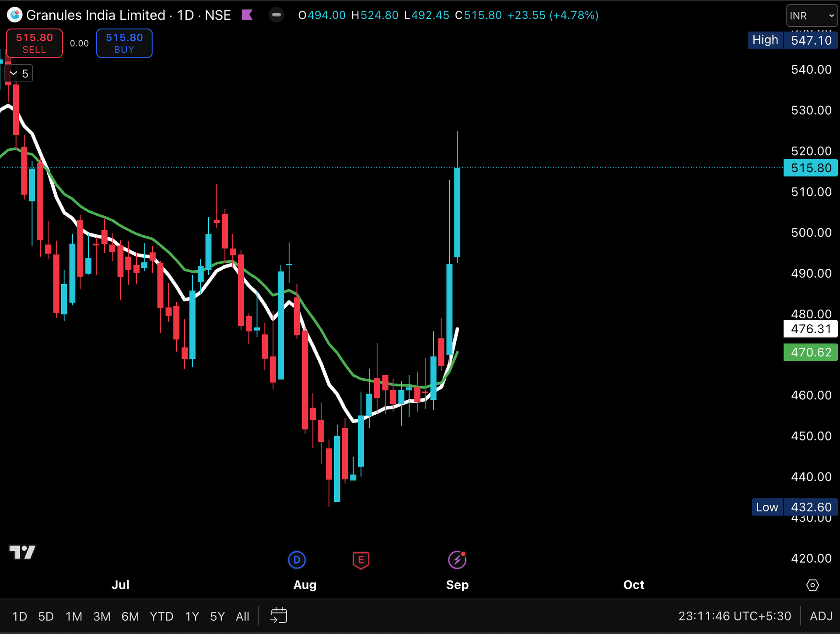
Task: Click the green moving average value 470.62
Action: click(x=811, y=352)
